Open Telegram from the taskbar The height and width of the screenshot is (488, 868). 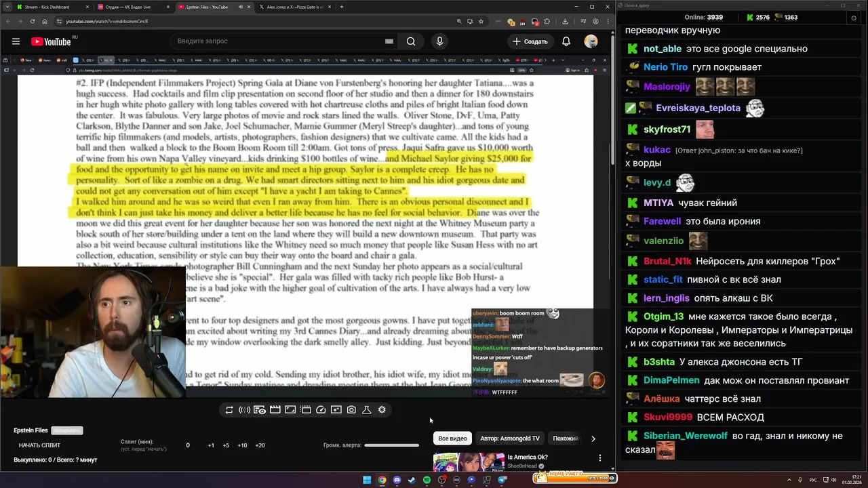[502, 480]
